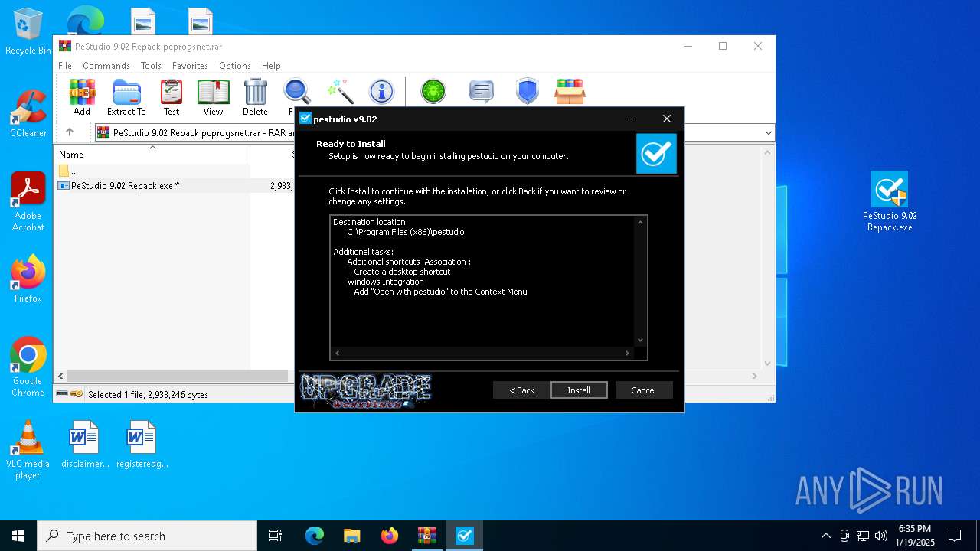The width and height of the screenshot is (980, 551).
Task: Select the Google Chrome desktop shortcut
Action: point(28,367)
